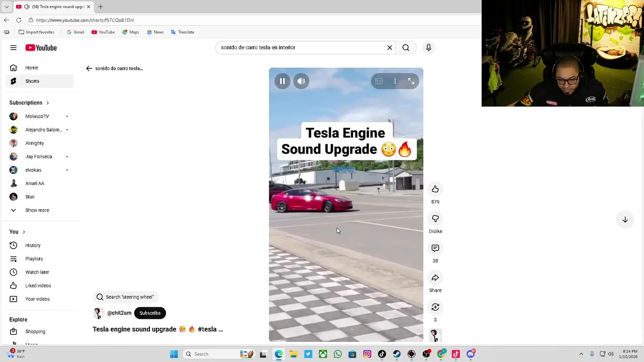Open the YouTube hamburger guide menu

tap(14, 48)
